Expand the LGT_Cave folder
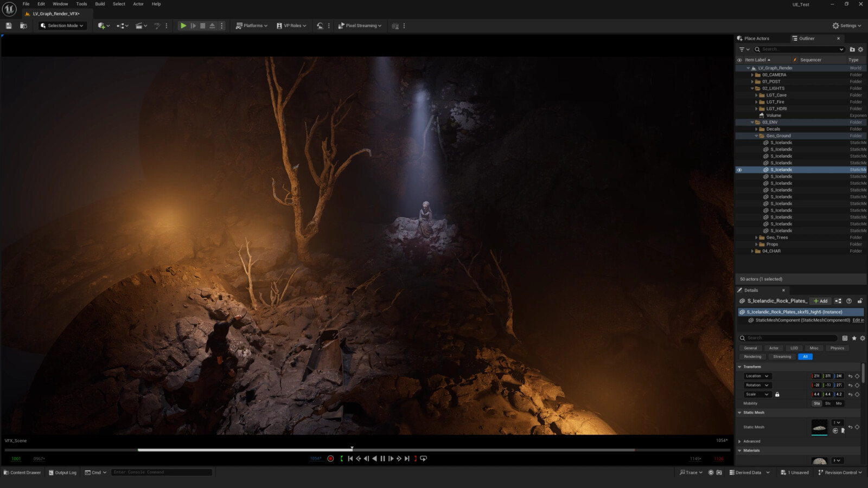Image resolution: width=868 pixels, height=488 pixels. pyautogui.click(x=756, y=95)
